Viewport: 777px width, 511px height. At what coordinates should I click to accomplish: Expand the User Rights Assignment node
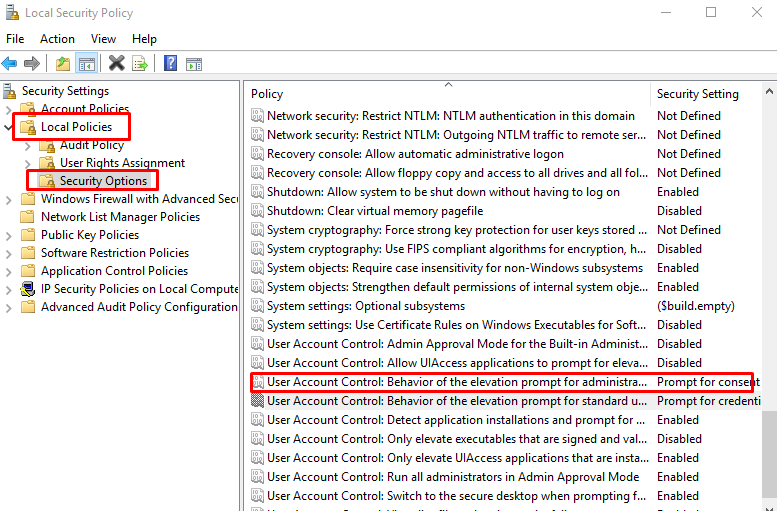click(x=28, y=164)
